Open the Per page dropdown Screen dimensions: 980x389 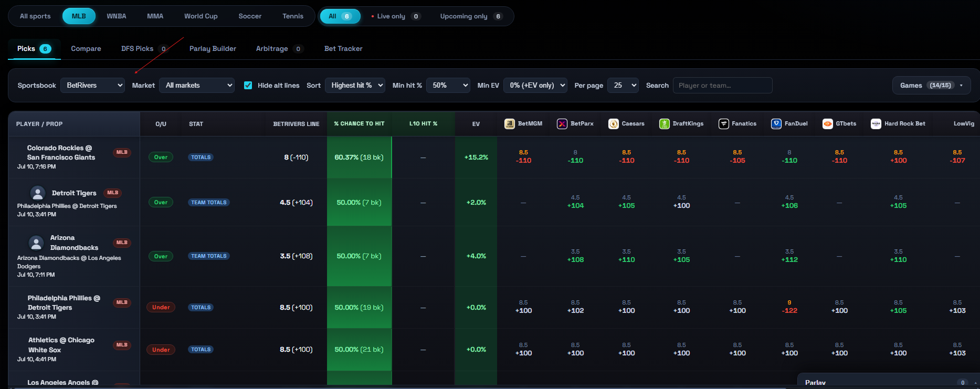point(623,85)
